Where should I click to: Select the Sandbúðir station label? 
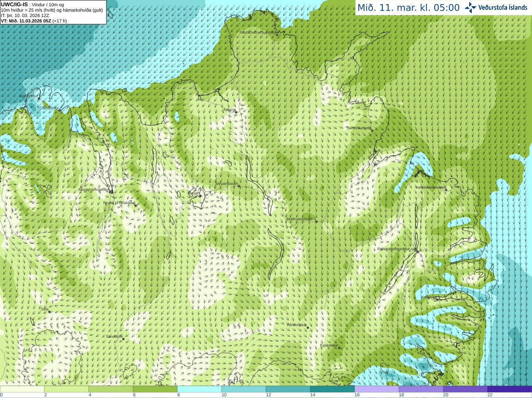[x=114, y=337]
